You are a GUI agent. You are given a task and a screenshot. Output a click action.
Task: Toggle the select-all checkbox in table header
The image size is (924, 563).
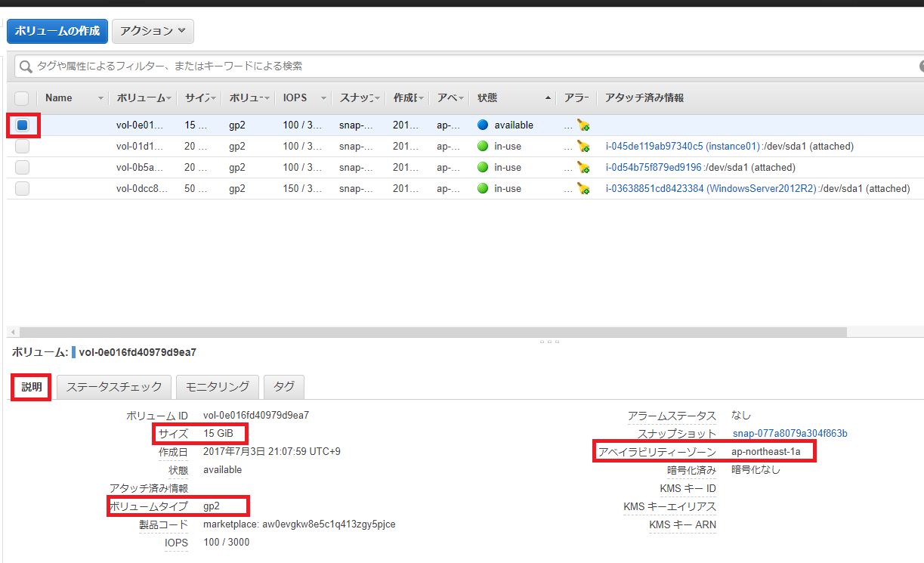point(22,98)
